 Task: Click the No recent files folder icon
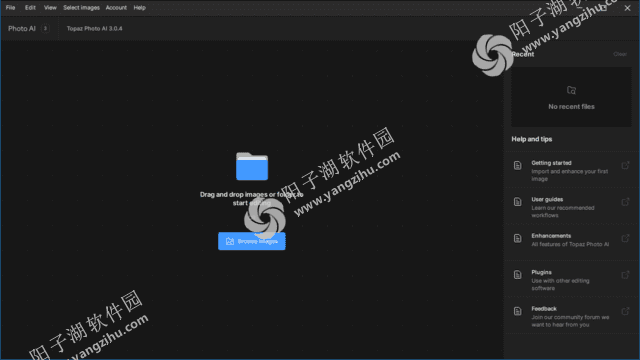[571, 90]
